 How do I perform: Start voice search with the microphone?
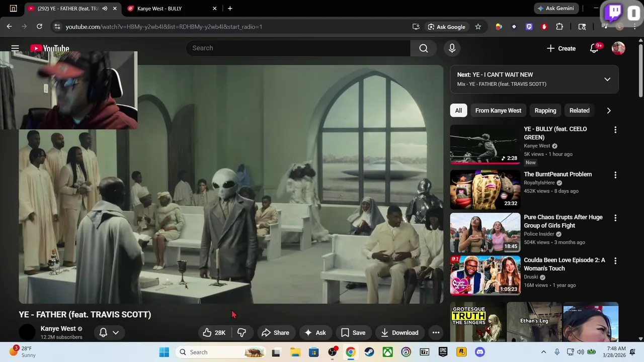point(452,48)
